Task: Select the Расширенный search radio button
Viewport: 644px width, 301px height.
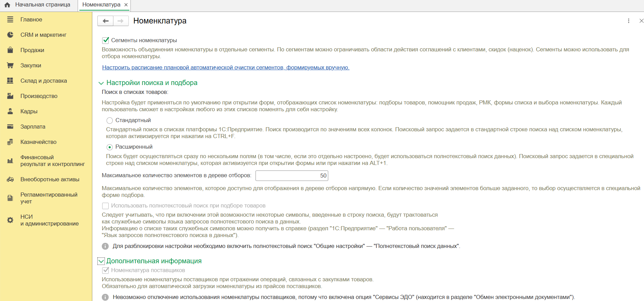Action: tap(110, 147)
